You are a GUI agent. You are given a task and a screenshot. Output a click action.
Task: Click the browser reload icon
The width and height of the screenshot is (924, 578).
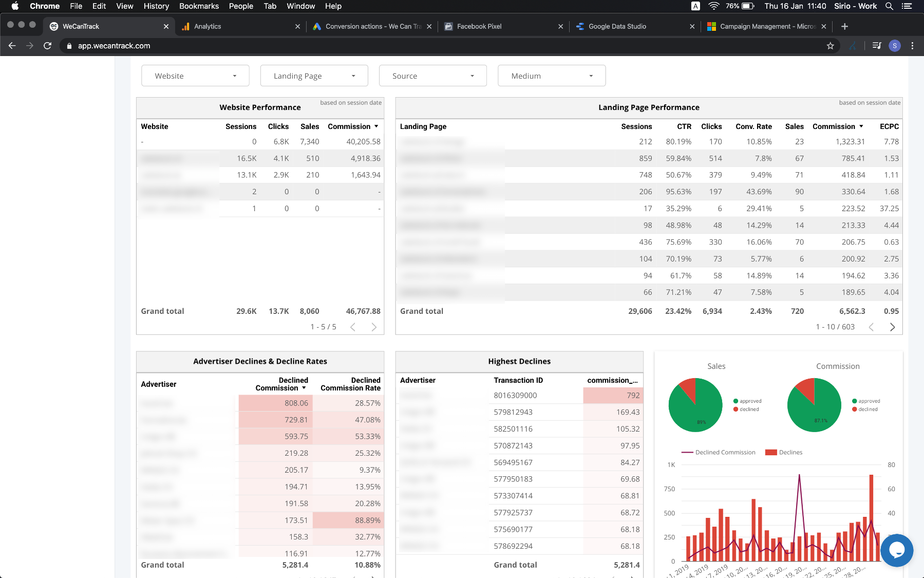coord(48,46)
